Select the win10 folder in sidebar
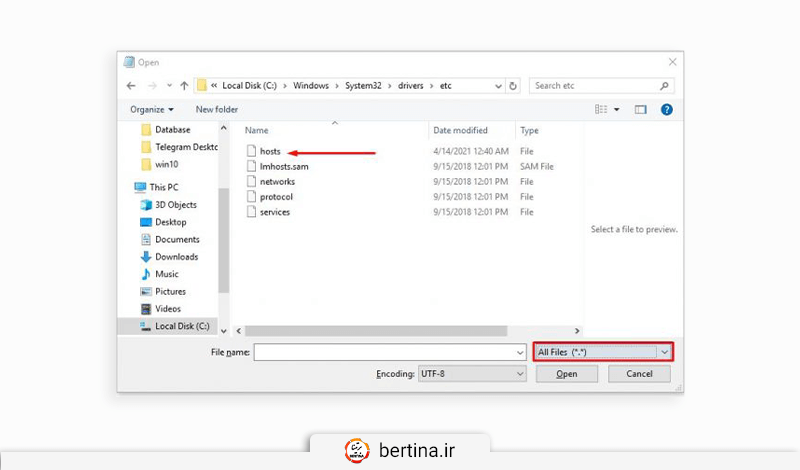The height and width of the screenshot is (470, 800). (160, 164)
